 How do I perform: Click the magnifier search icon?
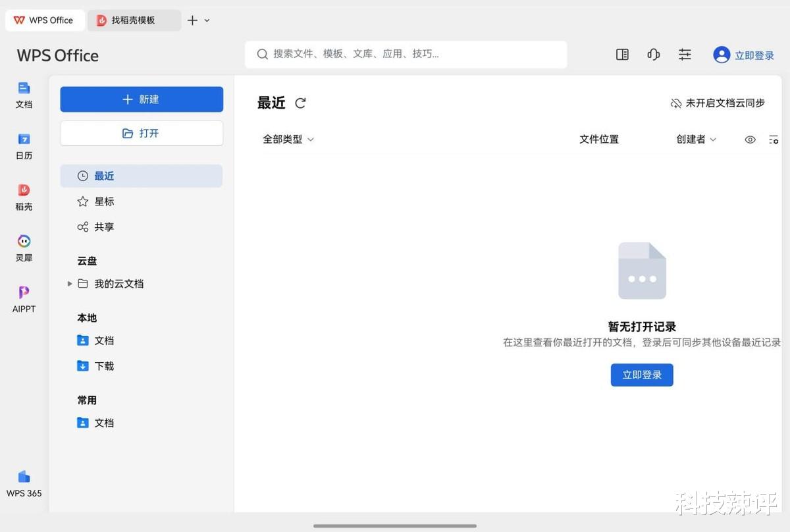(262, 54)
